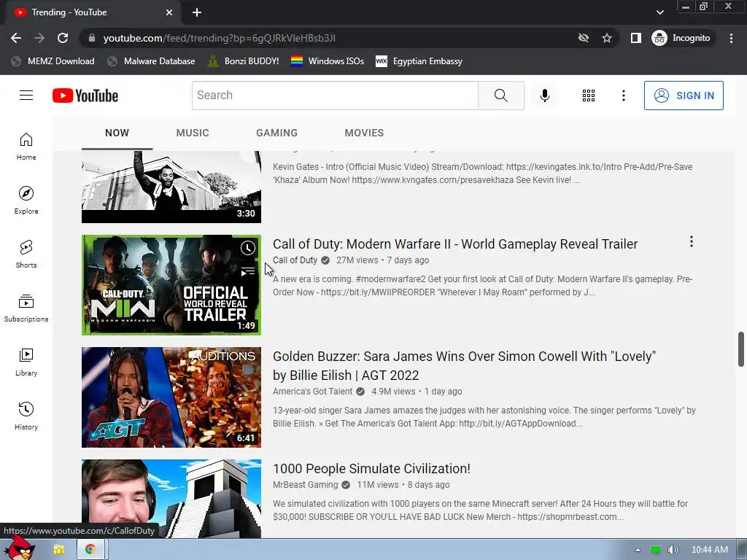Screen dimensions: 747x560
Task: Open Malware Database bookmark
Action: tap(151, 61)
